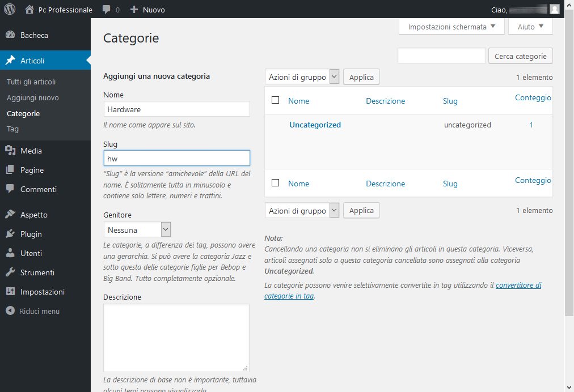574x392 pixels.
Task: Click the Uncategorized category name link
Action: pos(315,125)
